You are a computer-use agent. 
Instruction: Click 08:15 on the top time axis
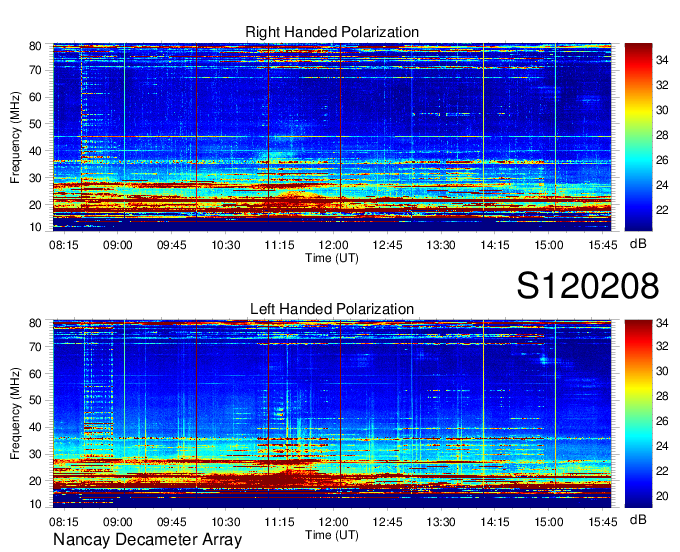[x=64, y=245]
